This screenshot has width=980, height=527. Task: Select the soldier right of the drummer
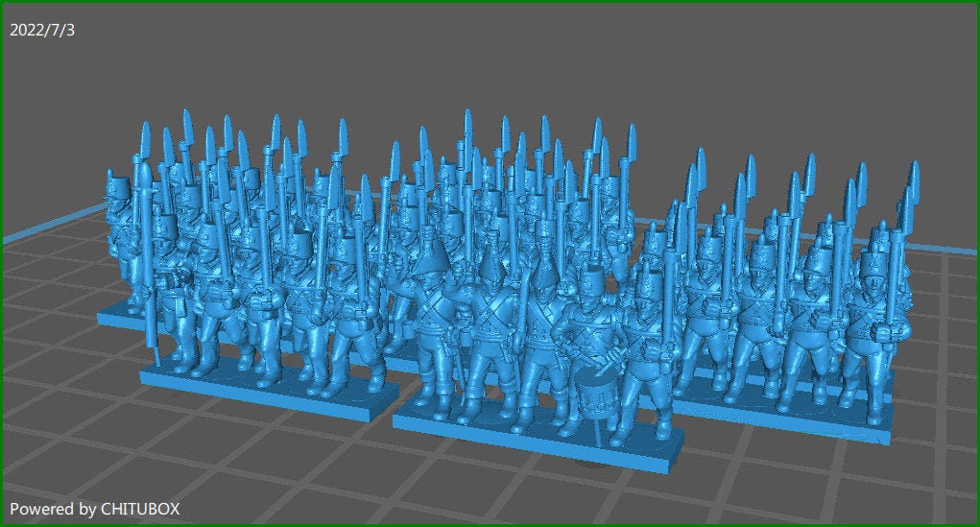point(648,336)
